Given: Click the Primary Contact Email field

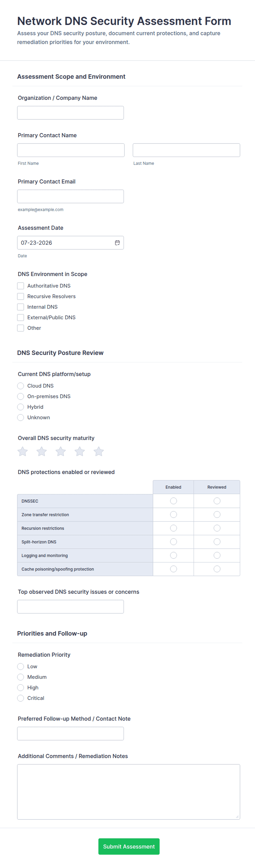Looking at the screenshot, I should (70, 196).
